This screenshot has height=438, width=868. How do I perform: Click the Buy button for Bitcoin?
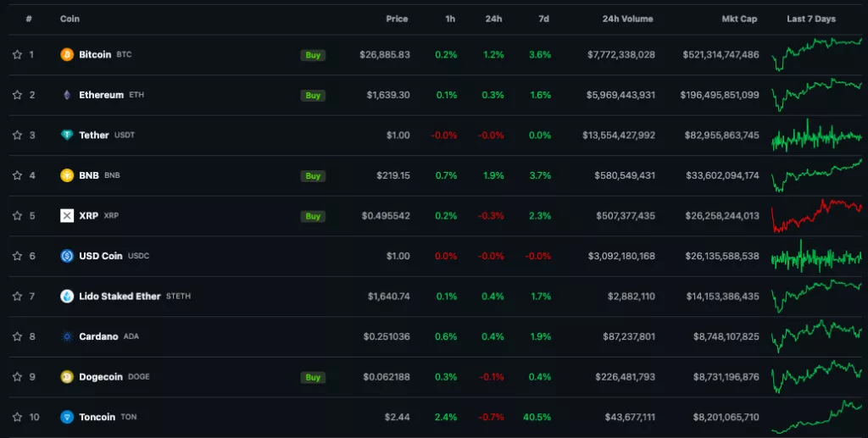click(313, 55)
